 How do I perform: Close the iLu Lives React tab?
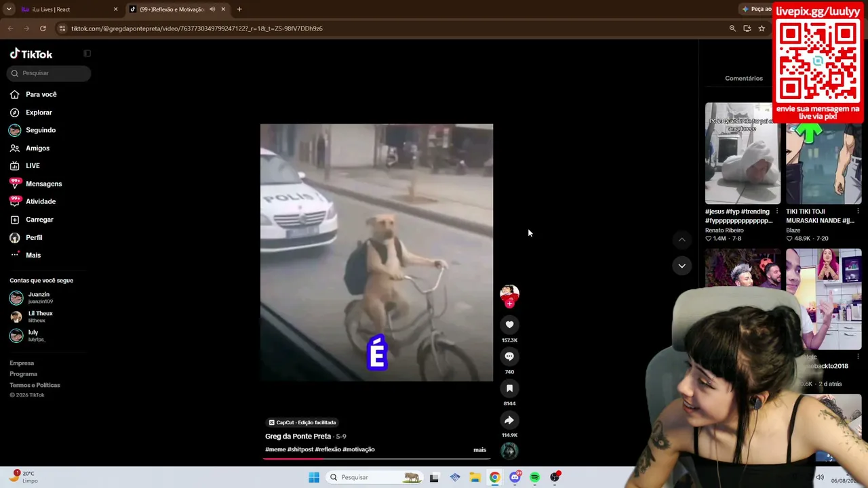click(115, 9)
